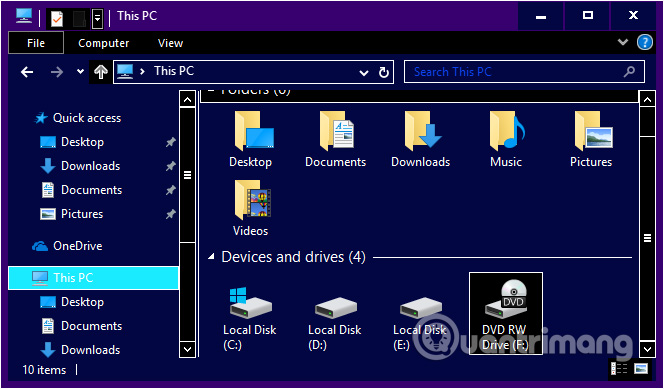
Task: Collapse Devices and drives group
Action: [211, 257]
